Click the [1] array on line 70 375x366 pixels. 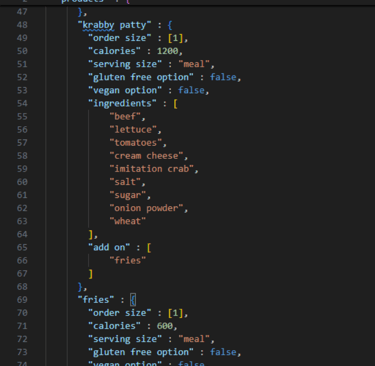(x=176, y=313)
